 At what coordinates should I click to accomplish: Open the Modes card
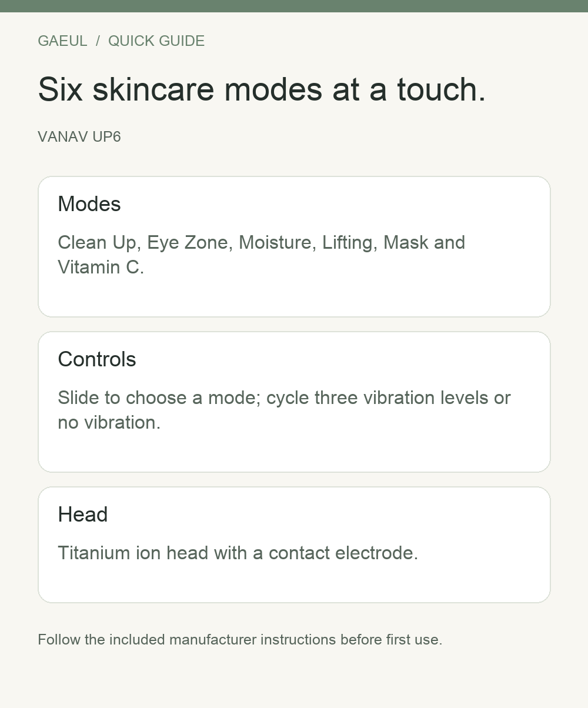(294, 246)
